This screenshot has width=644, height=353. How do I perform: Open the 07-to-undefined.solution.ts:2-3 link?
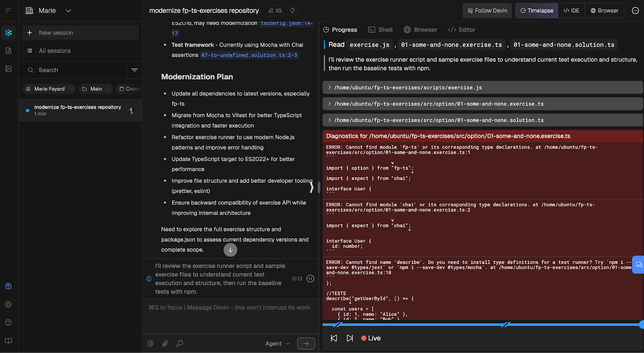click(x=249, y=55)
